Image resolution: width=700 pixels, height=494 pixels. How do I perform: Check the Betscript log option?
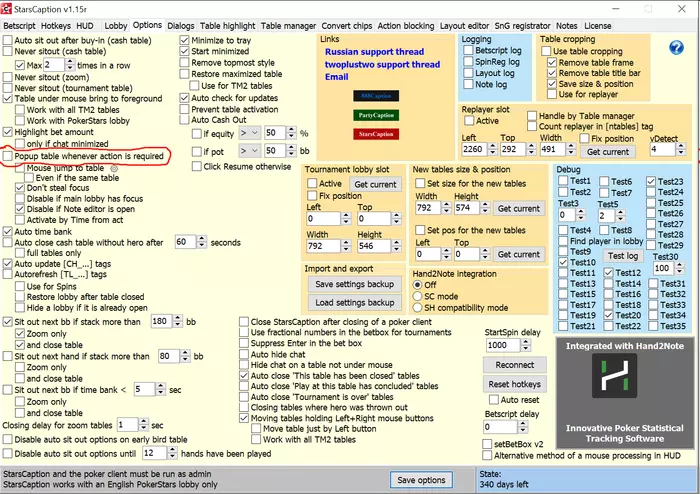coord(468,50)
